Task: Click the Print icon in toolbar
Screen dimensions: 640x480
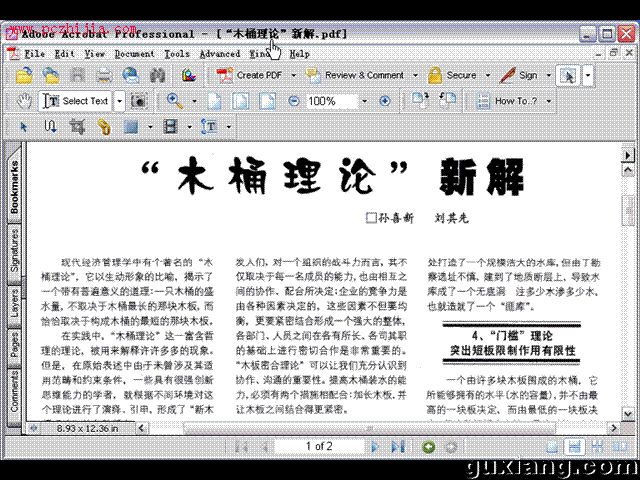Action: tap(104, 76)
